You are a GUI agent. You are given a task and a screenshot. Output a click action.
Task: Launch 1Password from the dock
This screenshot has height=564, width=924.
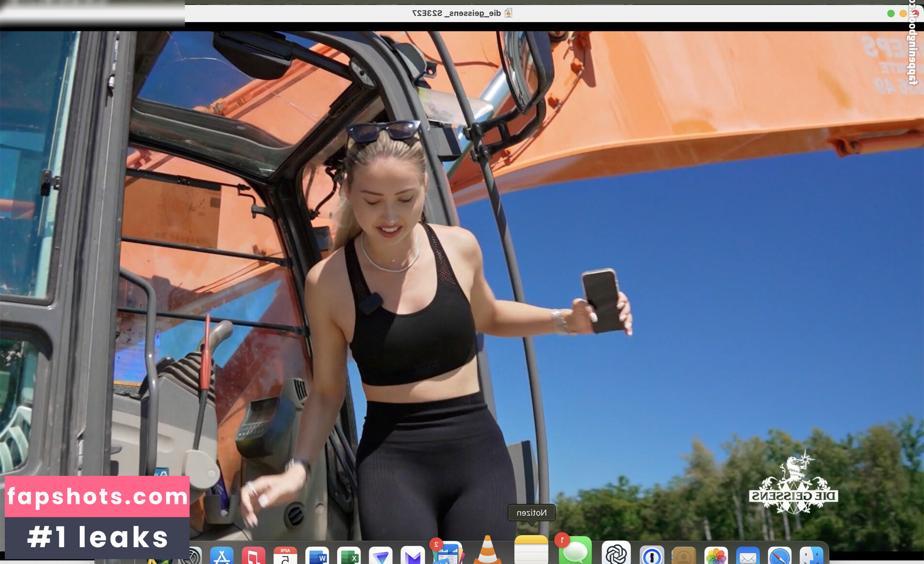[x=652, y=555]
